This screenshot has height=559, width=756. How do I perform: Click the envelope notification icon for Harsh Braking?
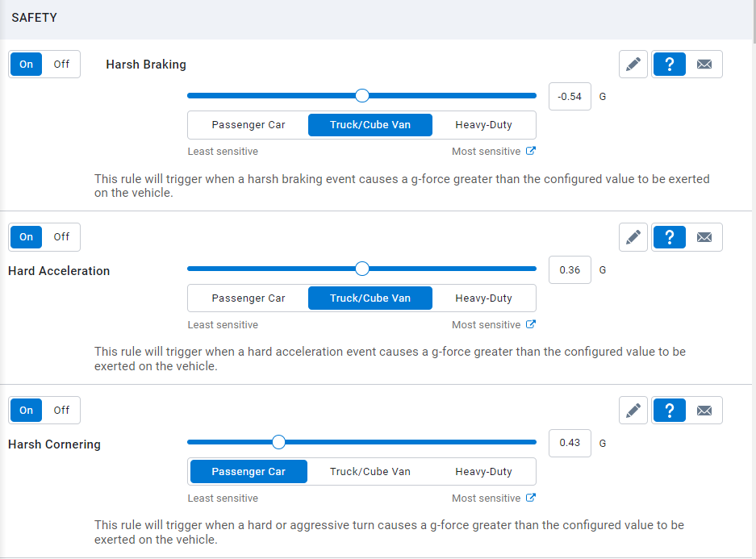pos(704,64)
